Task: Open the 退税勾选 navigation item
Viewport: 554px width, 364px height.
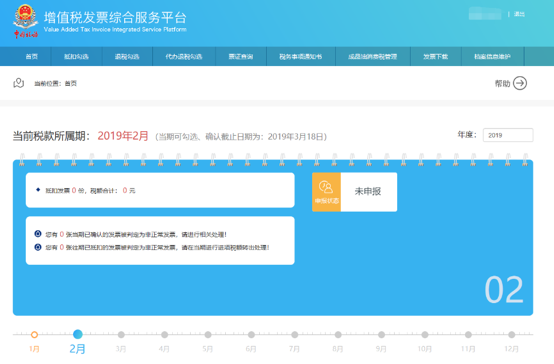Action: 127,57
